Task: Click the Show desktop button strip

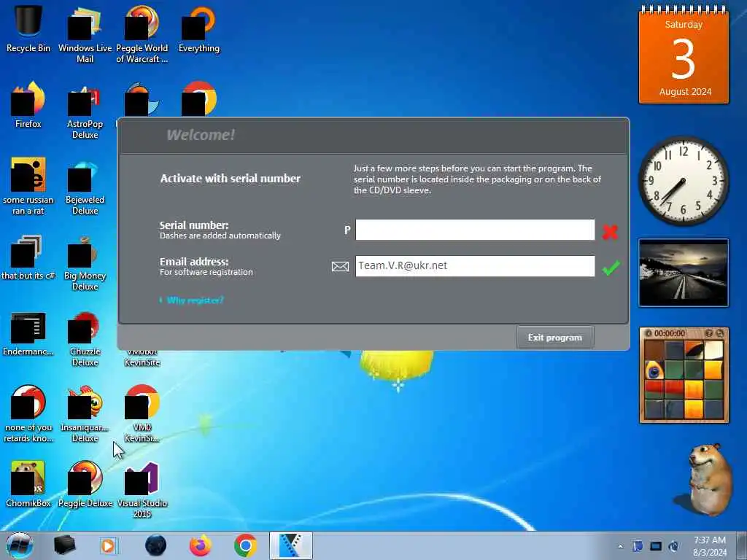Action: 740,545
